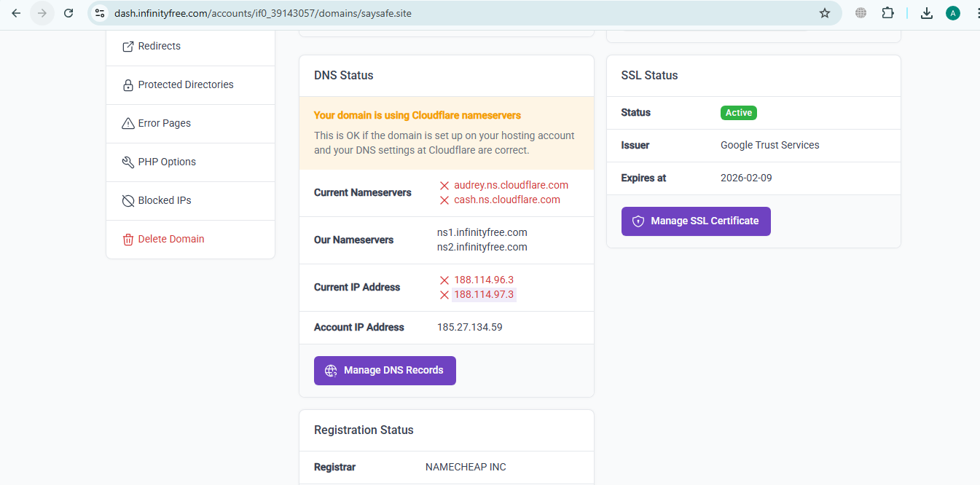980x485 pixels.
Task: Click the Error Pages warning triangle icon
Action: [128, 124]
